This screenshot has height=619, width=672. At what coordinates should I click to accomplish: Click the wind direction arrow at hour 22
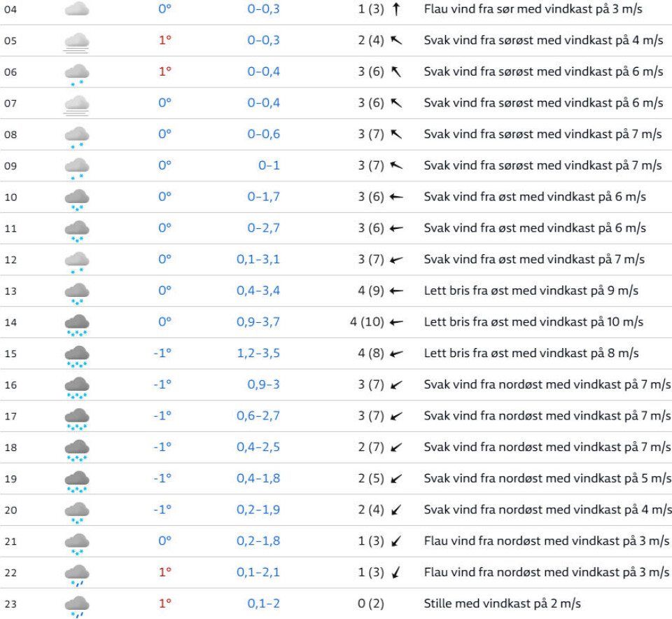click(x=396, y=573)
